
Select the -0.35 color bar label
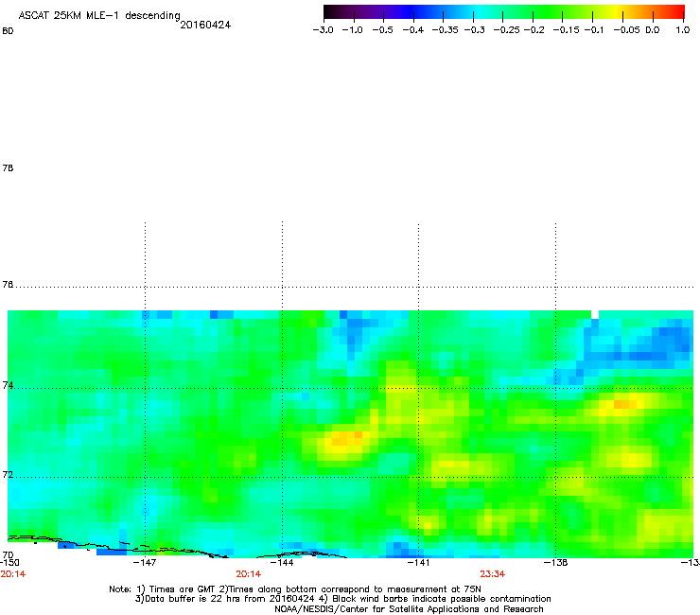coord(445,30)
